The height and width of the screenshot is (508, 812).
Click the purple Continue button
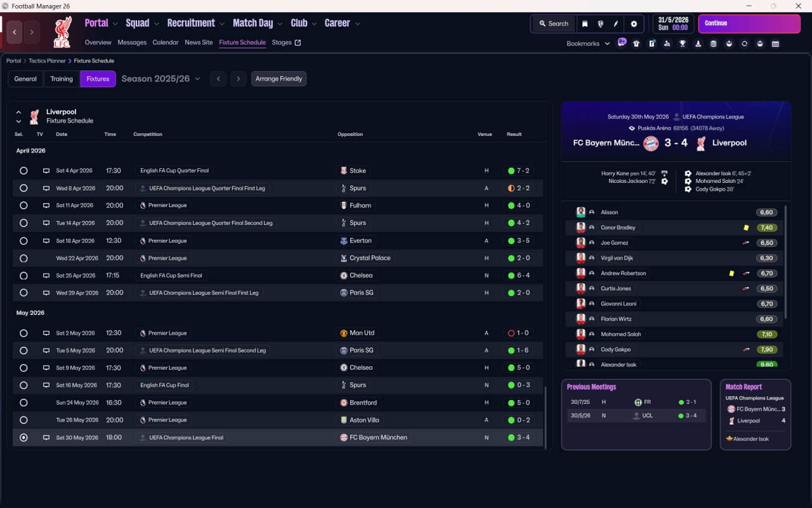[x=749, y=24]
